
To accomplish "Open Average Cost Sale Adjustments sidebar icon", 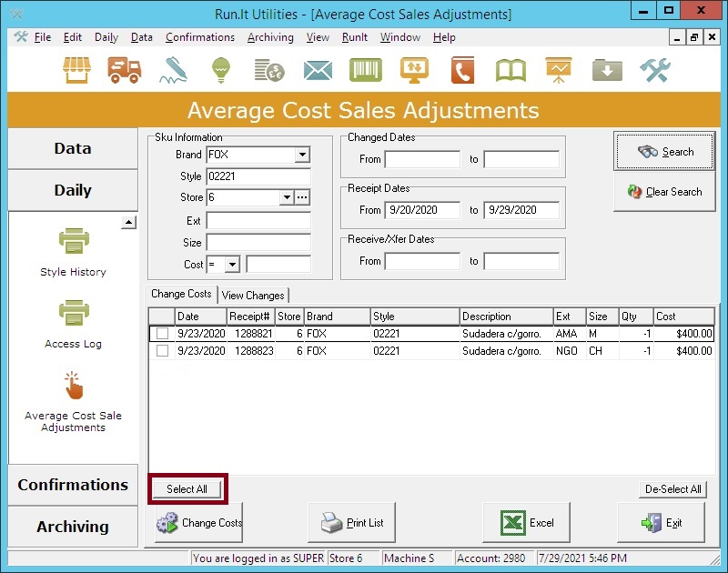I will coord(74,402).
